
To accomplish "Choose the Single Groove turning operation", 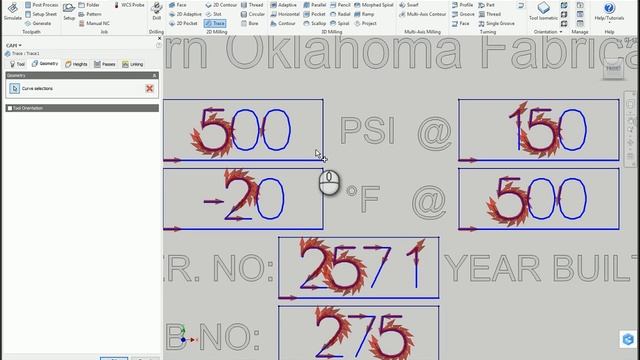I will [x=496, y=24].
